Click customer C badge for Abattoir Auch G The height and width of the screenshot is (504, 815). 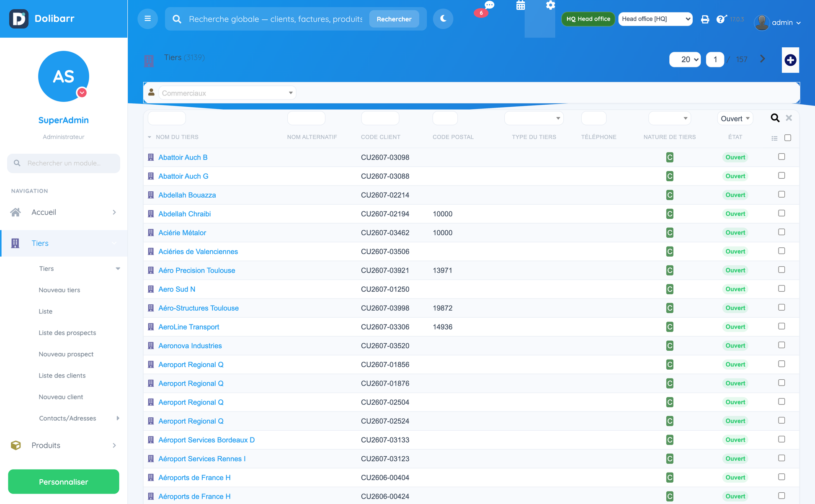tap(669, 176)
